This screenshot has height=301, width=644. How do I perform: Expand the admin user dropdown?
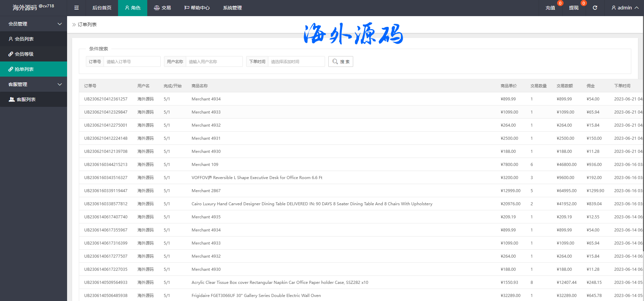(x=625, y=8)
